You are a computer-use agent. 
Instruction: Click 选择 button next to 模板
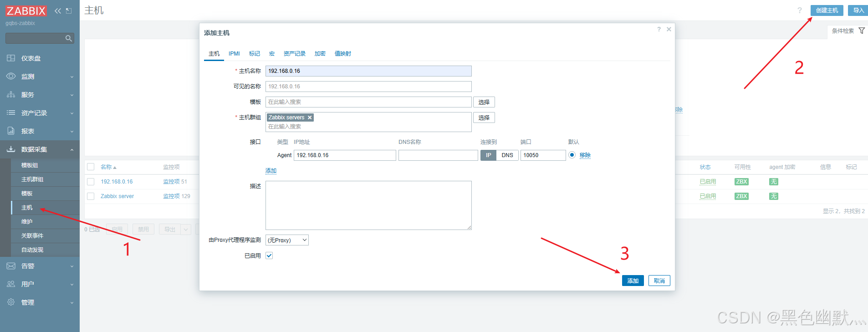(x=484, y=102)
